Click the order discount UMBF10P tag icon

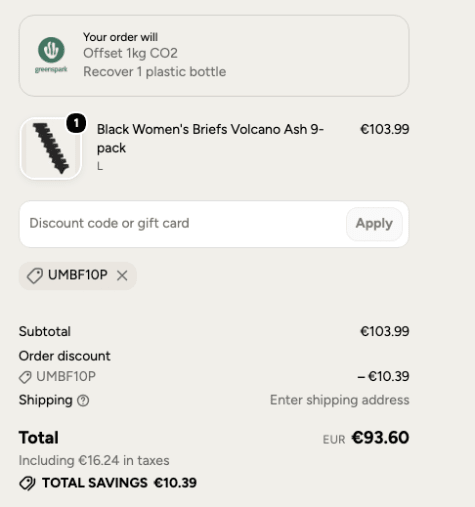pyautogui.click(x=25, y=377)
